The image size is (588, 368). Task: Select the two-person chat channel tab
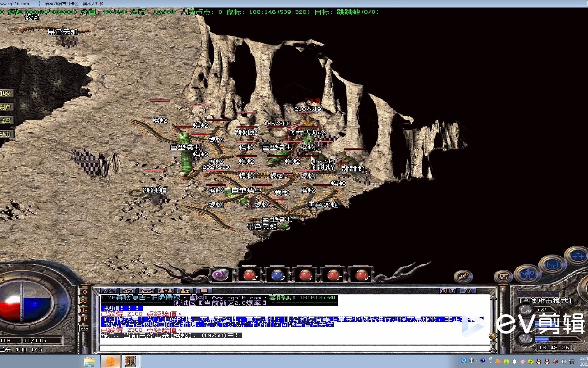click(185, 291)
